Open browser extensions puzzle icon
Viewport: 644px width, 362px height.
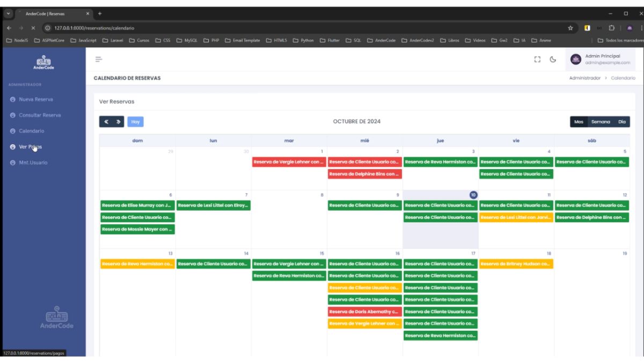[611, 28]
